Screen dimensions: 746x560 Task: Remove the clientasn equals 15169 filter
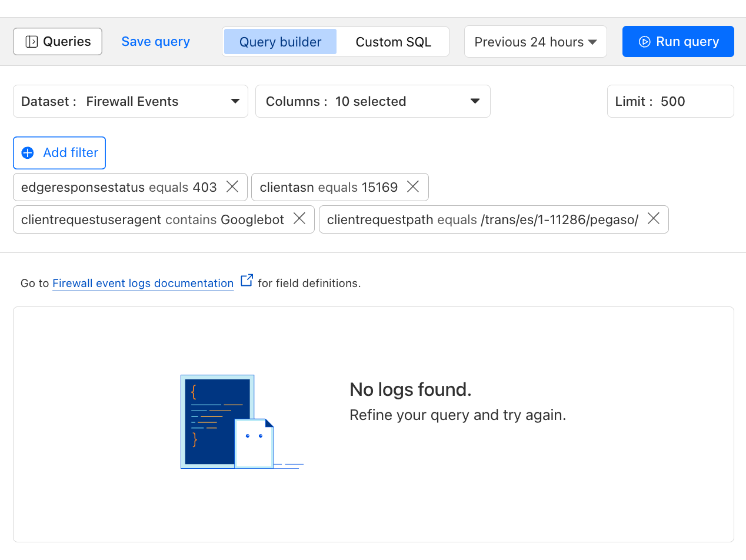click(413, 187)
